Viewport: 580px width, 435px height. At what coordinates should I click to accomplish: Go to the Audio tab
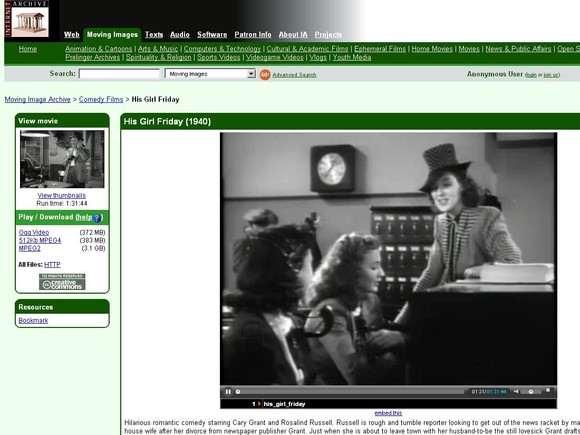coord(180,34)
